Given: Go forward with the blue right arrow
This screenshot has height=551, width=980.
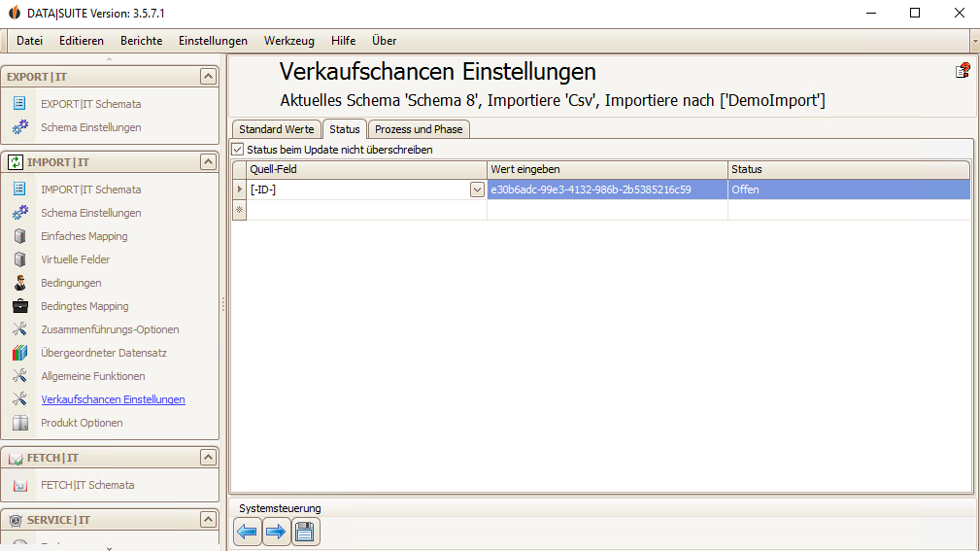Looking at the screenshot, I should [276, 533].
